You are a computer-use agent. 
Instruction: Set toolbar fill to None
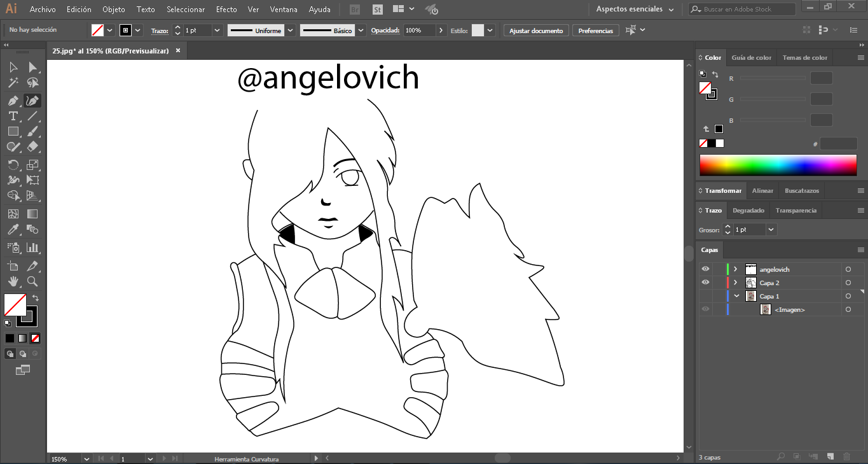36,338
